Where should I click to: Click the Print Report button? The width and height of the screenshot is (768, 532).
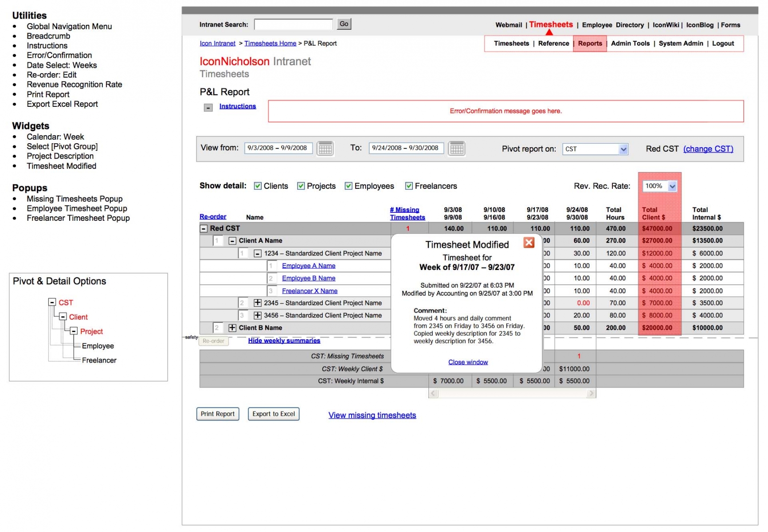218,414
